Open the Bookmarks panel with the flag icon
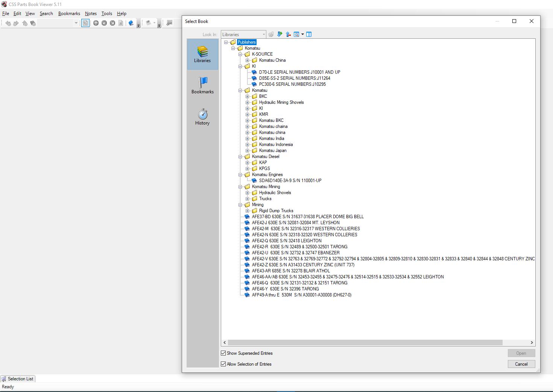This screenshot has width=553, height=392. (x=202, y=85)
